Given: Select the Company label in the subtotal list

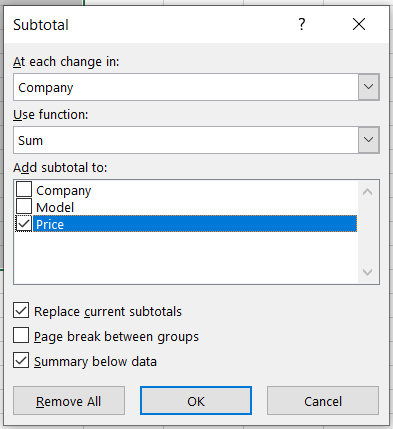Looking at the screenshot, I should pos(63,191).
